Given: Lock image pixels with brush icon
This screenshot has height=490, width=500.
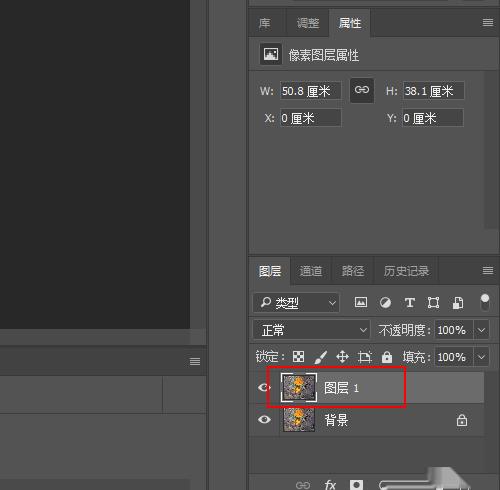Looking at the screenshot, I should coord(320,357).
